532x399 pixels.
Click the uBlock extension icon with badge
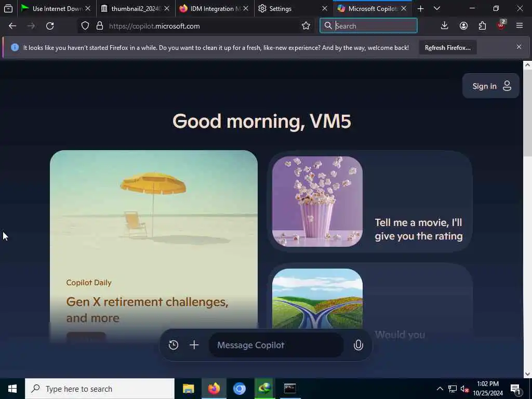[x=501, y=25]
